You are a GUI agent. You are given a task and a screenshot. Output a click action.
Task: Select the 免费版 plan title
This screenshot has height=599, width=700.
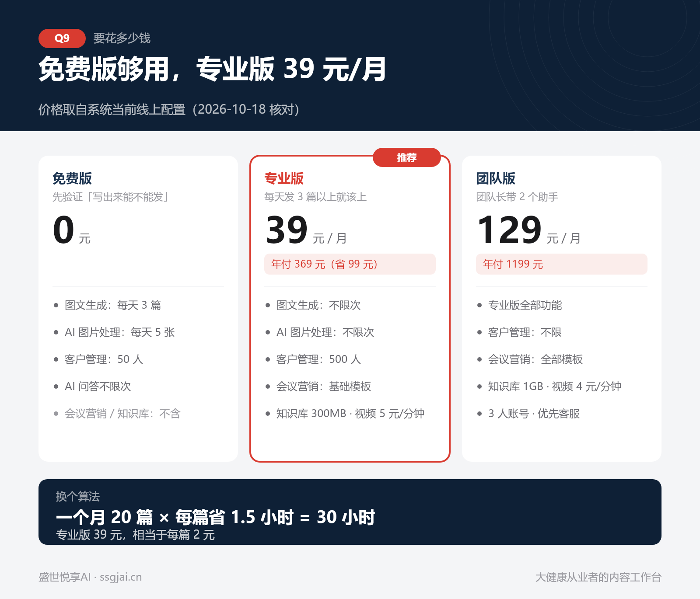[x=72, y=178]
